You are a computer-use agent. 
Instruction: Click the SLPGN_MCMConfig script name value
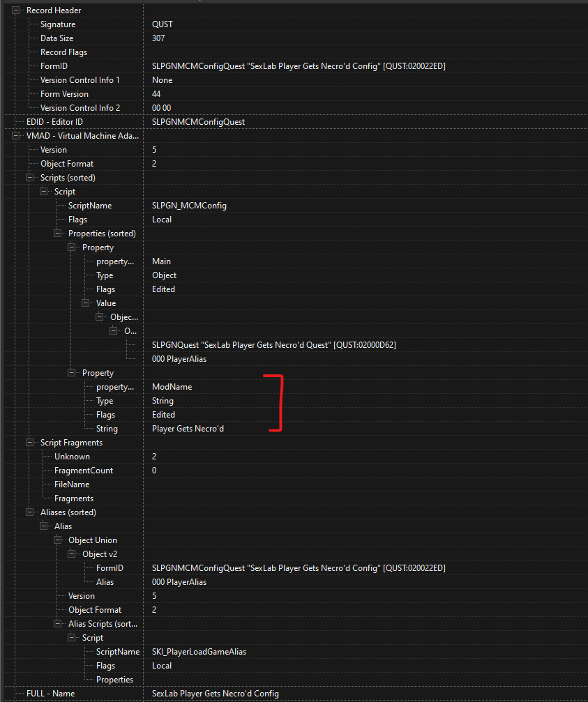(189, 206)
